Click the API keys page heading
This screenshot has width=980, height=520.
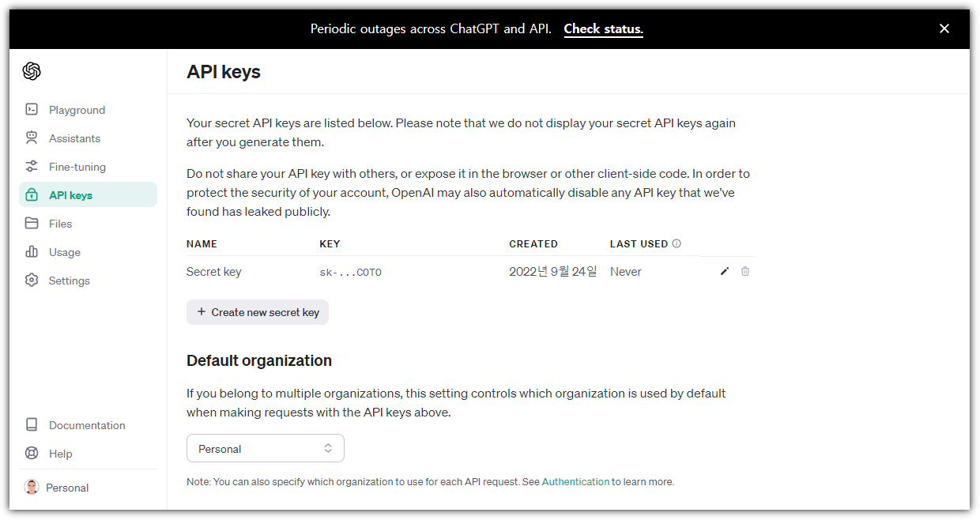pos(224,72)
